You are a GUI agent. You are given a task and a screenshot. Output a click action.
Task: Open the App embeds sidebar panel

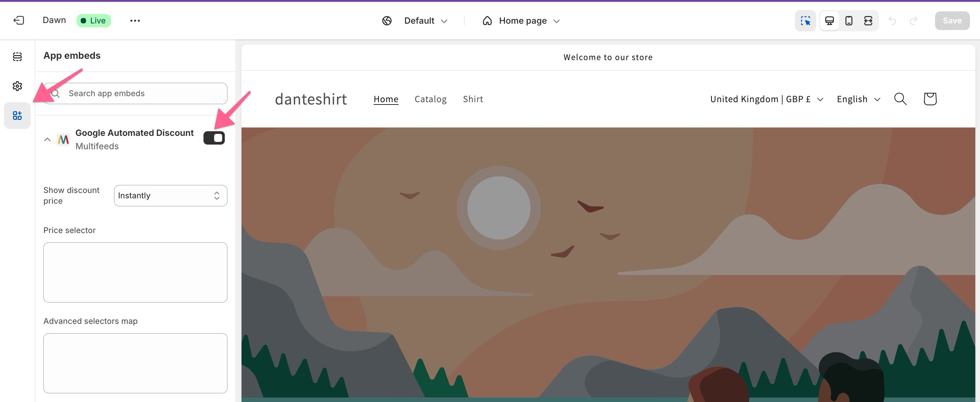tap(17, 115)
